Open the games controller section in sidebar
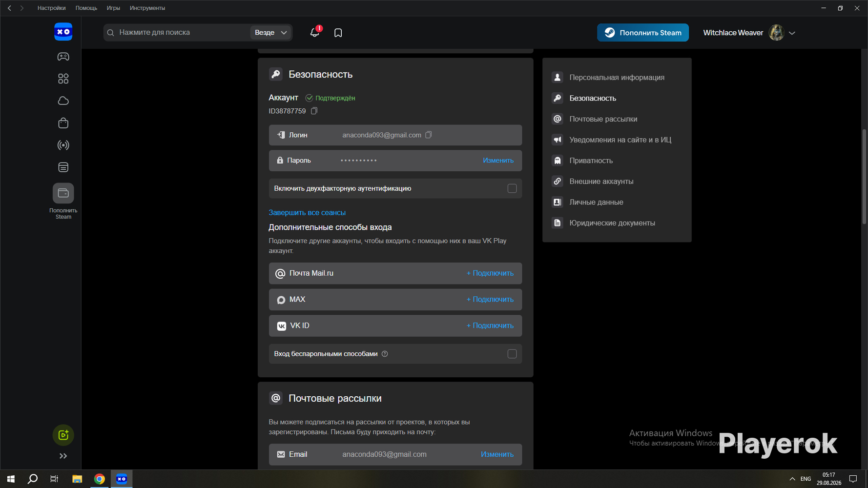Image resolution: width=868 pixels, height=488 pixels. (x=63, y=57)
